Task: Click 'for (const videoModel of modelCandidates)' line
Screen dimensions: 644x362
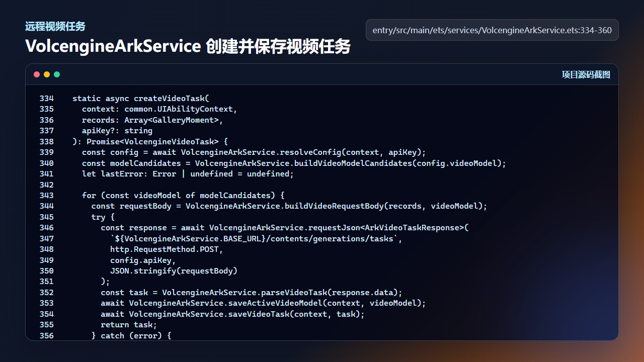Action: click(x=183, y=196)
